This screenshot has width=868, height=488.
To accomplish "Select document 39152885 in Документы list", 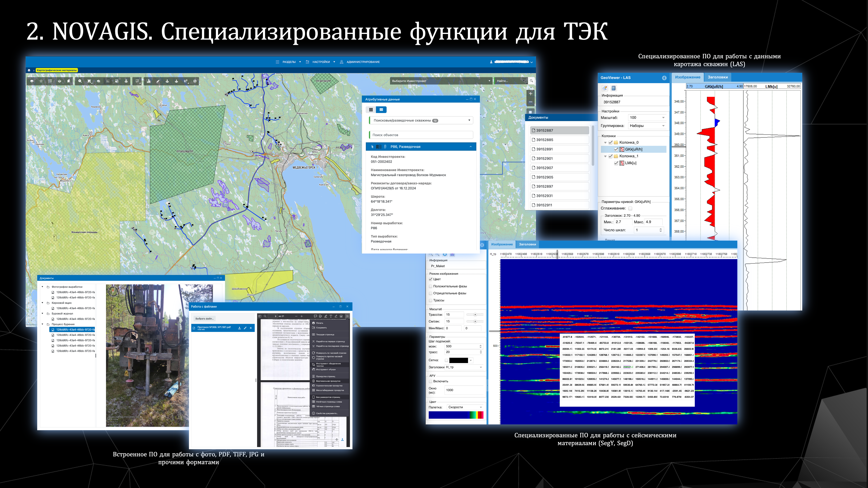I will pyautogui.click(x=560, y=140).
